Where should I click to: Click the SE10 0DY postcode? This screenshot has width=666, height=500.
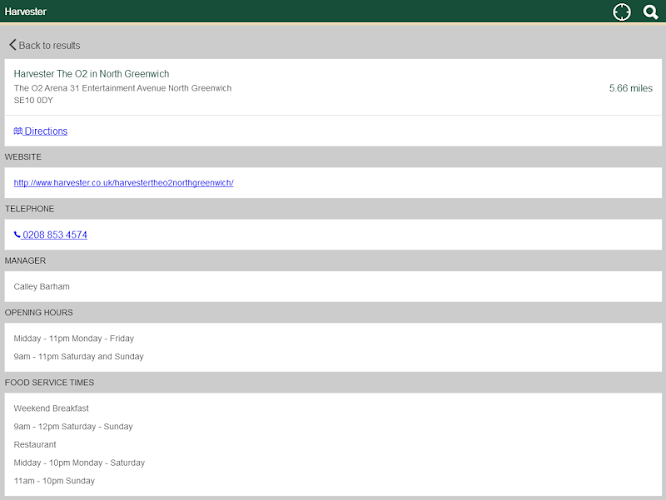tap(33, 100)
